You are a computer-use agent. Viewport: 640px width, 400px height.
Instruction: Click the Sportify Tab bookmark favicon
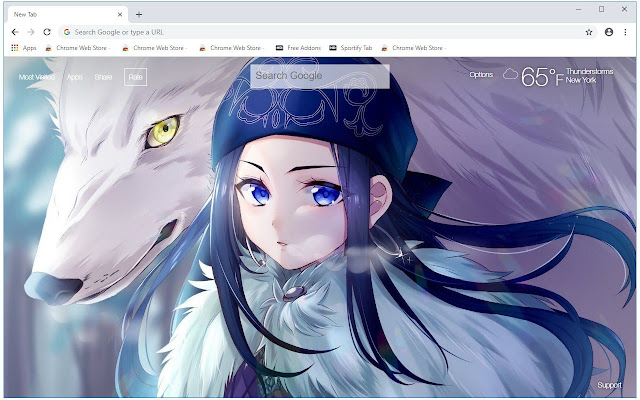click(x=333, y=48)
